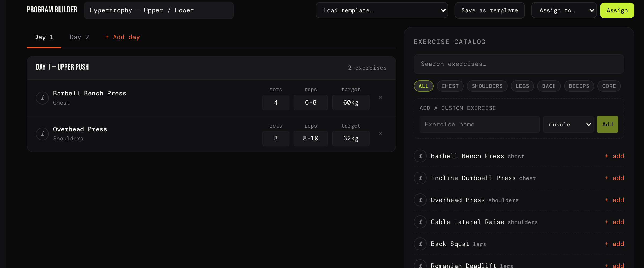Click Add for custom exercise
Screen dimensions: 644x268
pos(608,124)
